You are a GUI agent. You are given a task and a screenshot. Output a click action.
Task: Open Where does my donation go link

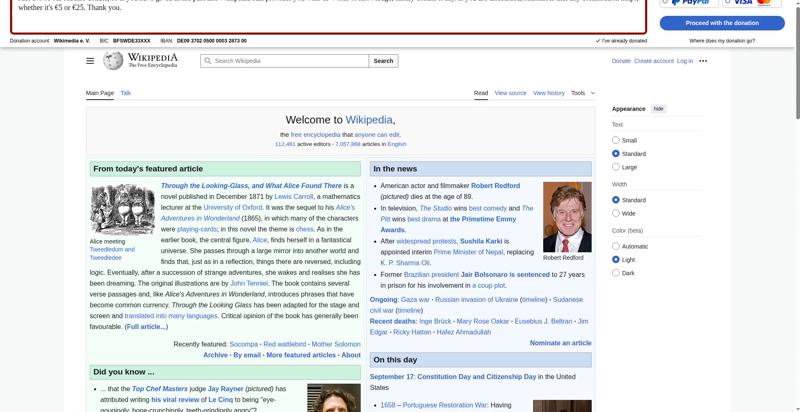point(722,41)
